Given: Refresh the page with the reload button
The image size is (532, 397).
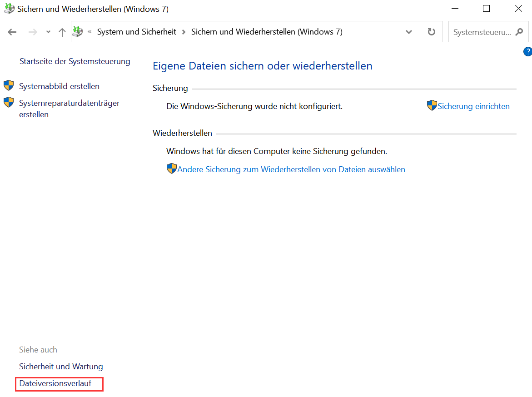Looking at the screenshot, I should click(x=431, y=31).
